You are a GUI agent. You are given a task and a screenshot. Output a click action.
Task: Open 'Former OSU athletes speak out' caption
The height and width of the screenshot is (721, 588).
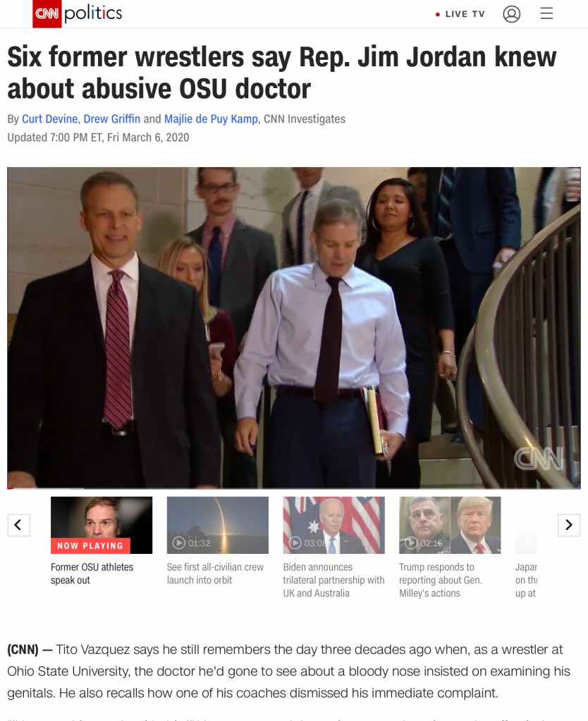pos(92,574)
